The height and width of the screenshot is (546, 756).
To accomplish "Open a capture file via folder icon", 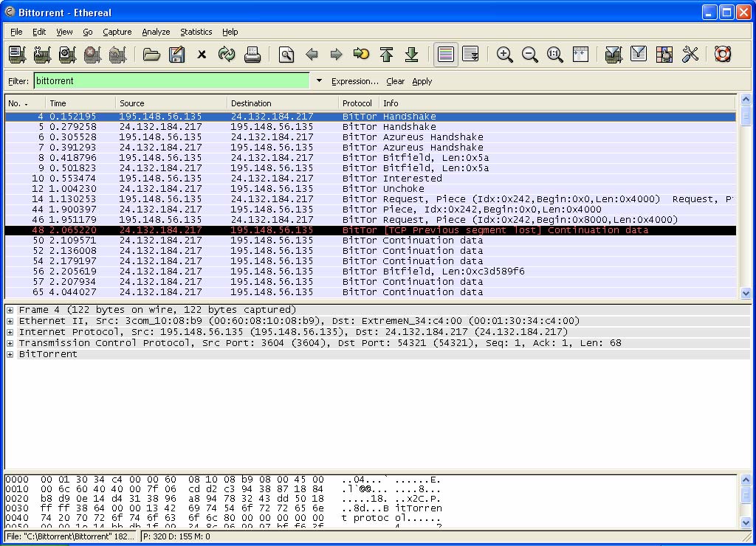I will [x=151, y=55].
